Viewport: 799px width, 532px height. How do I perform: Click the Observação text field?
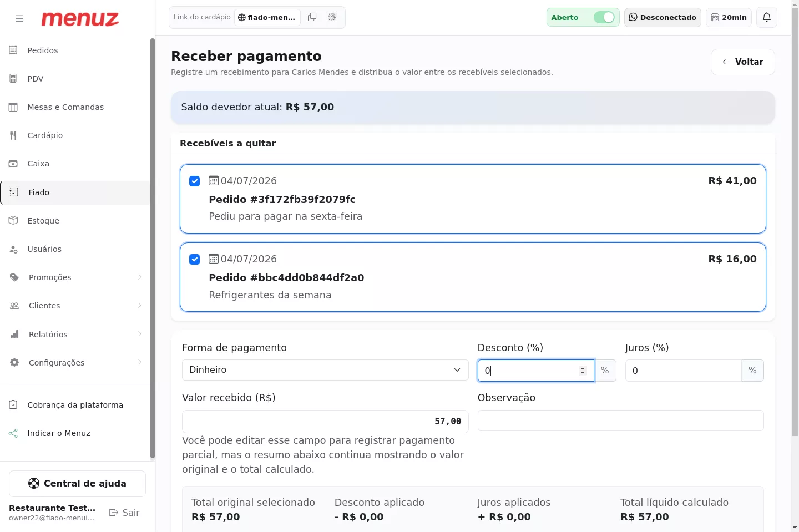(x=620, y=420)
